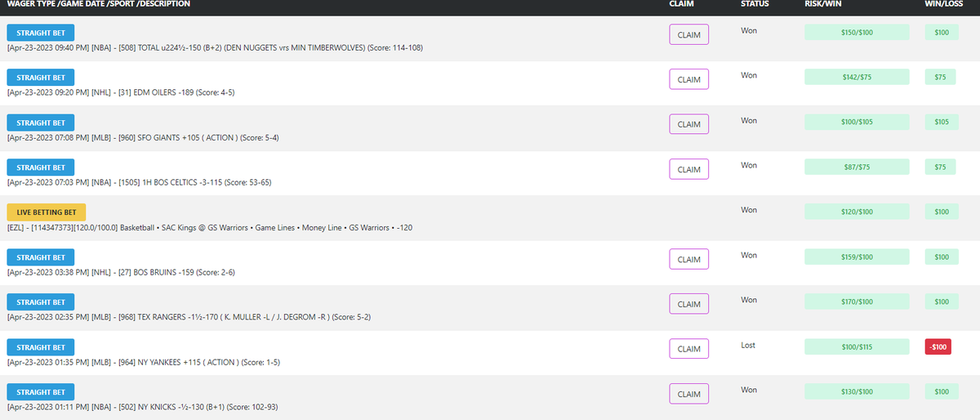This screenshot has width=980, height=420.
Task: Click the $87/$75 risk/win value
Action: click(857, 168)
